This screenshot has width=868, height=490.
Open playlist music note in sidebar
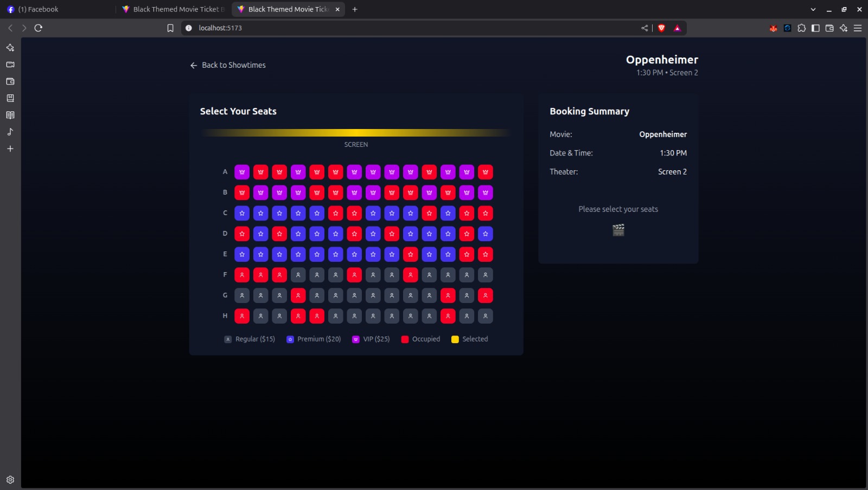[10, 132]
